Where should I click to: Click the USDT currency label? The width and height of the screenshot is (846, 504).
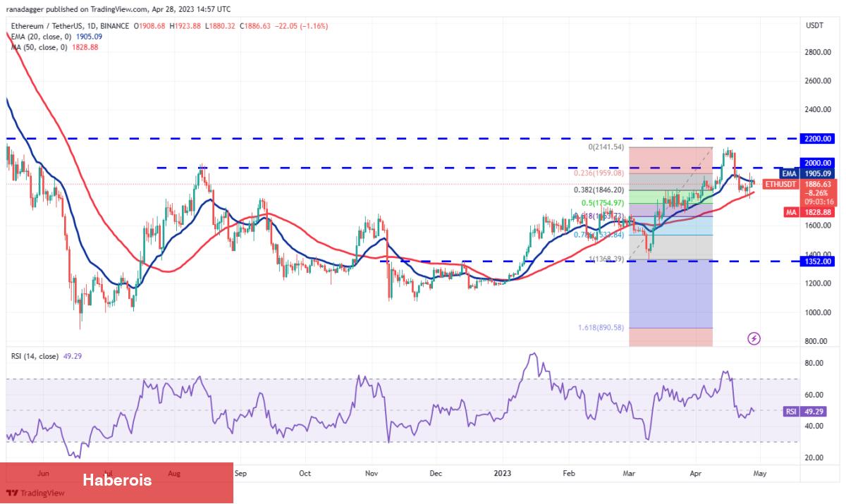pos(814,25)
